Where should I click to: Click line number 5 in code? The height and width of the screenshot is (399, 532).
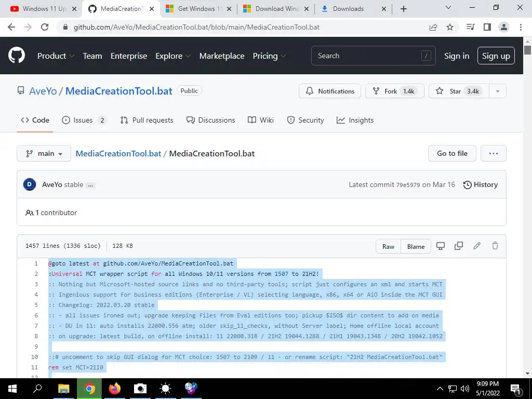36,305
